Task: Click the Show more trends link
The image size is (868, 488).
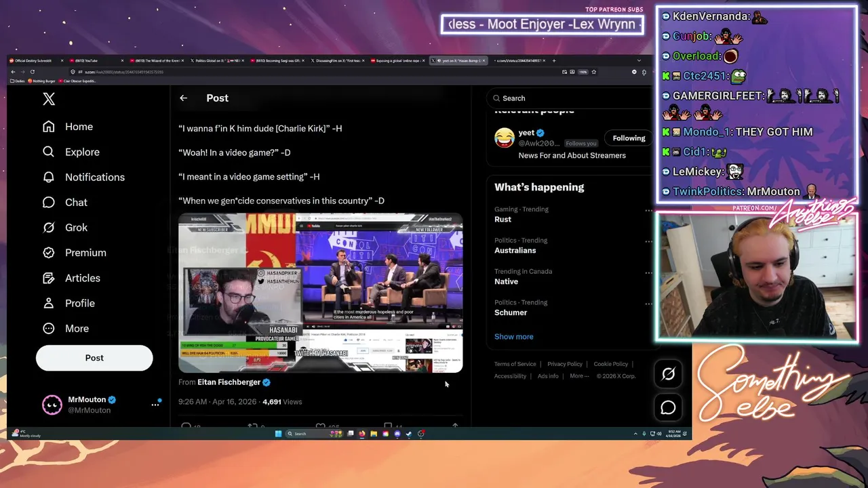Action: point(513,337)
